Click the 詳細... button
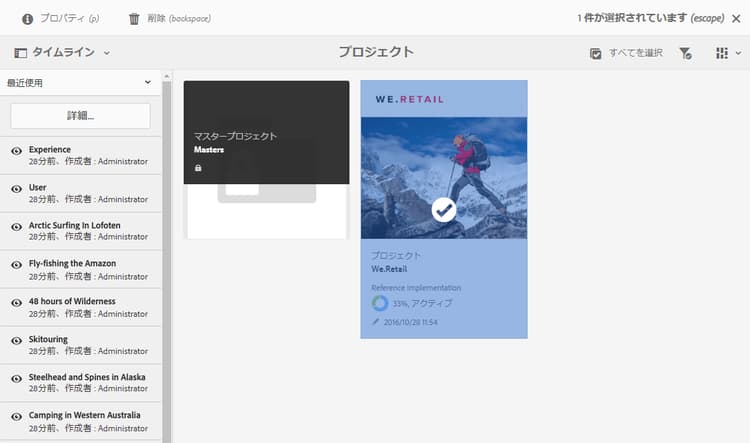The height and width of the screenshot is (443, 750). tap(80, 116)
